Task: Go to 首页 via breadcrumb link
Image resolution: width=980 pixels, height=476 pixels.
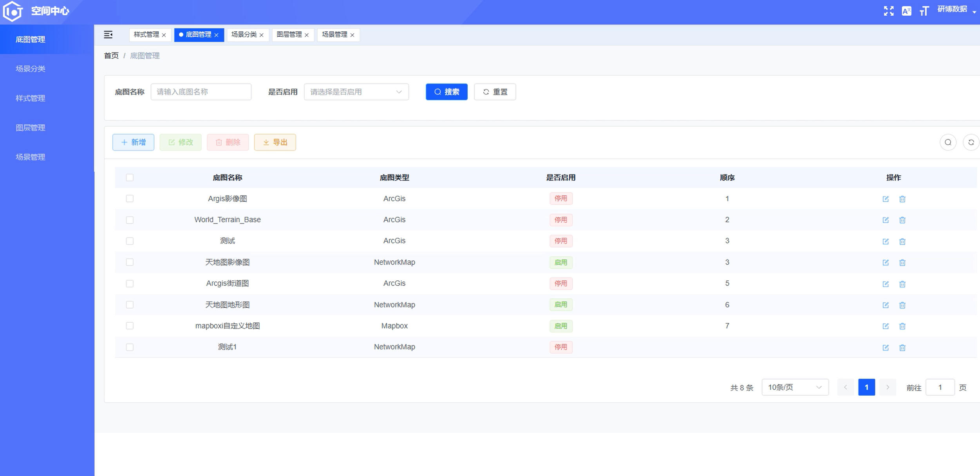Action: (111, 56)
